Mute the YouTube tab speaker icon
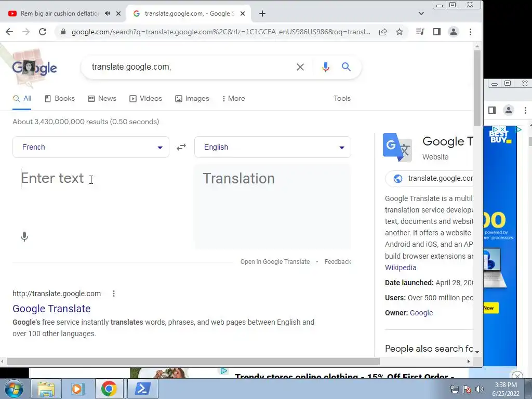Image resolution: width=532 pixels, height=399 pixels. click(x=107, y=14)
